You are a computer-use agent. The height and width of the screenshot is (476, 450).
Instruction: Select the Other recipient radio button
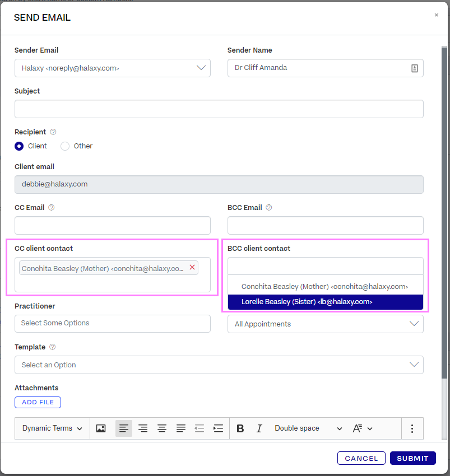[64, 146]
